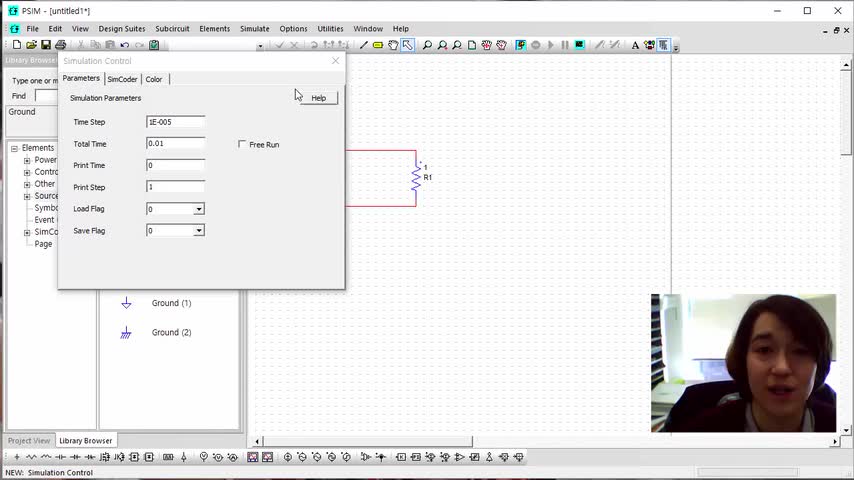This screenshot has height=480, width=854.
Task: Select the R1 resistor on the schematic
Action: pyautogui.click(x=417, y=177)
